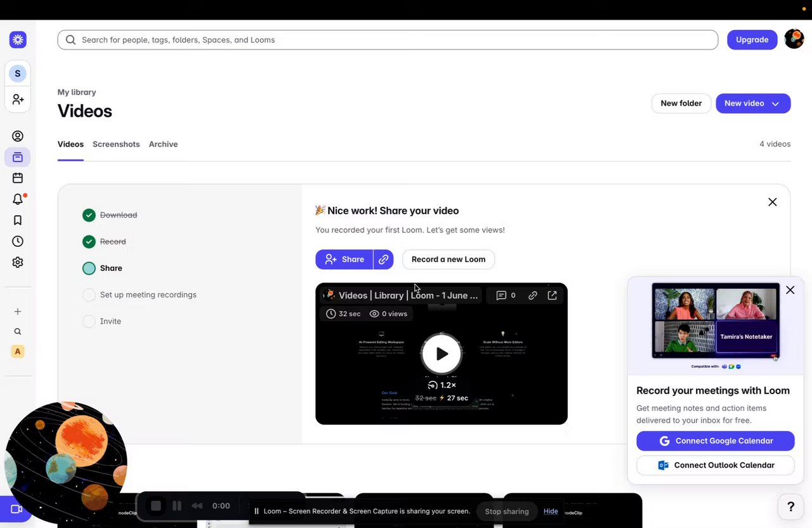Click Connect Google Calendar button

(x=715, y=441)
